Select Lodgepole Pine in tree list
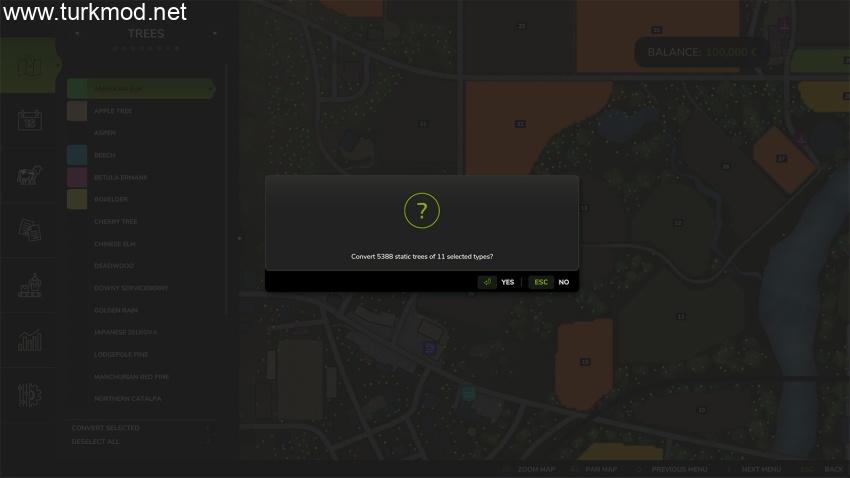Viewport: 850px width, 478px height. [x=121, y=354]
